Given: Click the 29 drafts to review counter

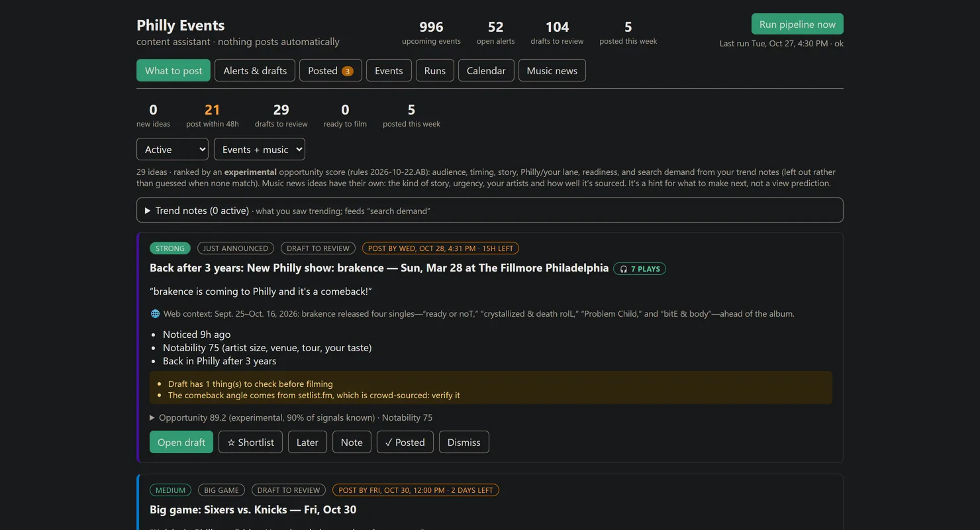Looking at the screenshot, I should click(281, 115).
